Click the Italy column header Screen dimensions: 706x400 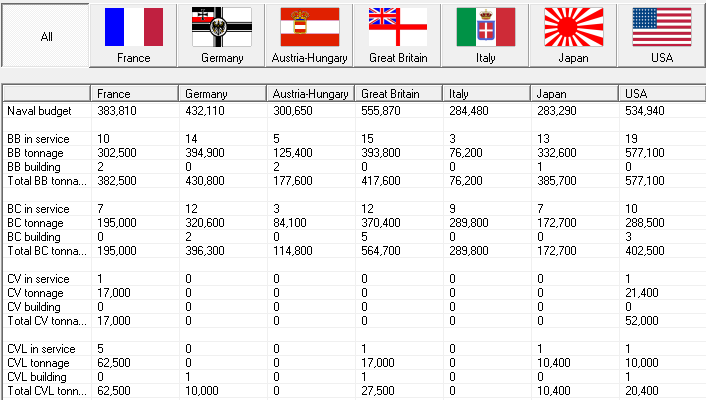[x=487, y=93]
